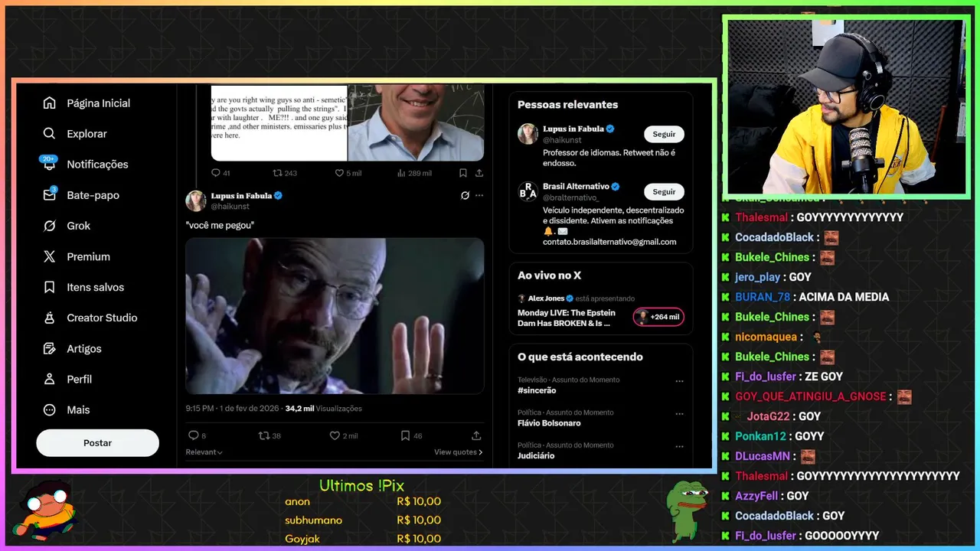Open Bate-papo envelope icon

pyautogui.click(x=50, y=195)
